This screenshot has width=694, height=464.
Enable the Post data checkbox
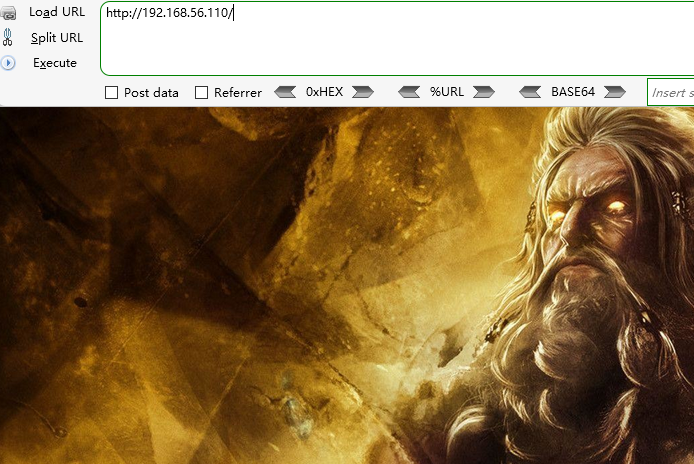112,93
